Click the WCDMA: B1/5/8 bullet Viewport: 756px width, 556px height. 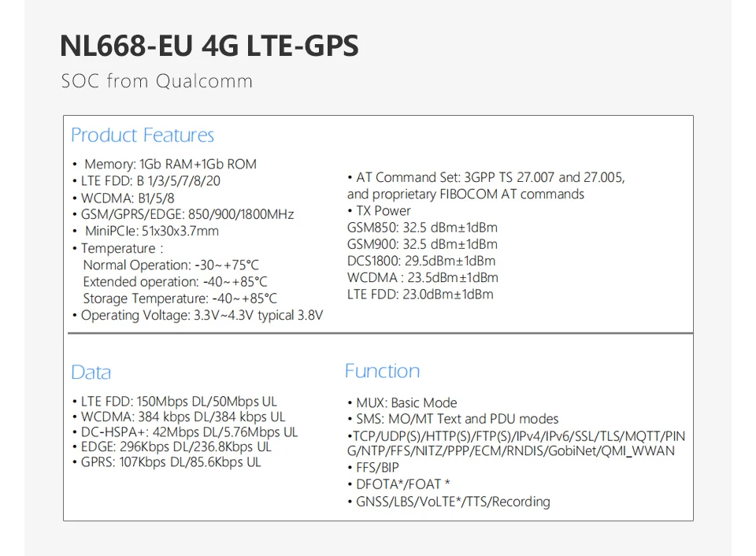click(x=128, y=198)
